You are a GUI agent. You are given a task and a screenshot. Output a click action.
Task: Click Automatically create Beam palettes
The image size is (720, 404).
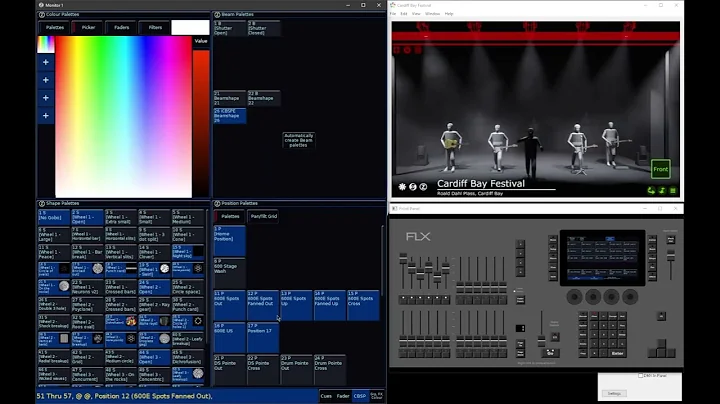point(298,140)
